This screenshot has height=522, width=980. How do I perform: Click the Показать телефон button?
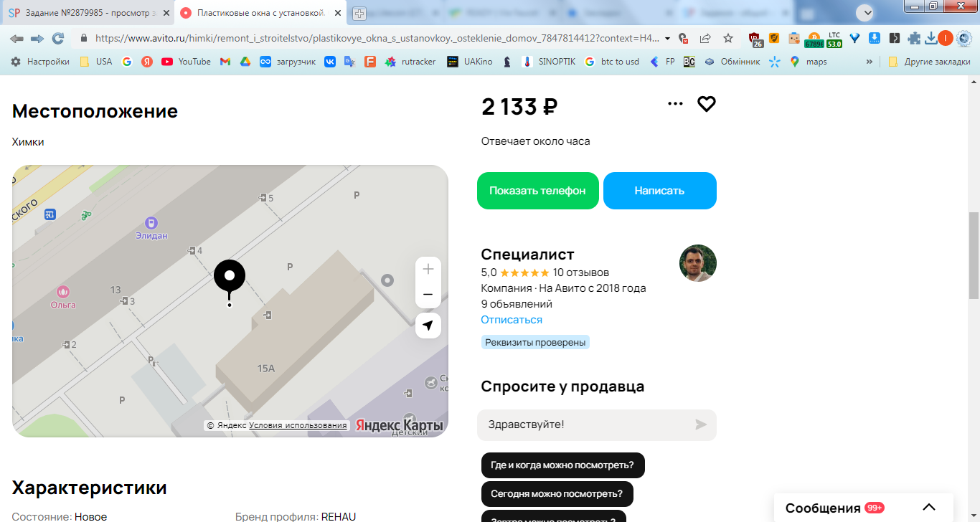coord(538,191)
